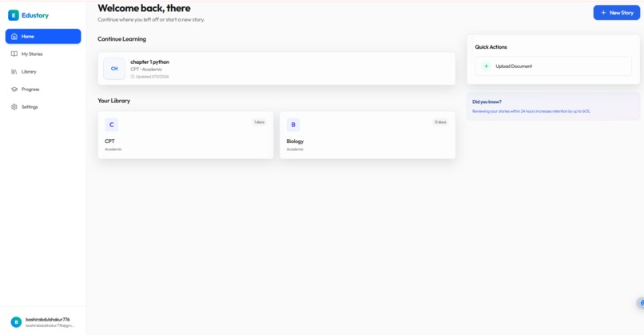Click the clock icon beside Updated date

[x=133, y=77]
